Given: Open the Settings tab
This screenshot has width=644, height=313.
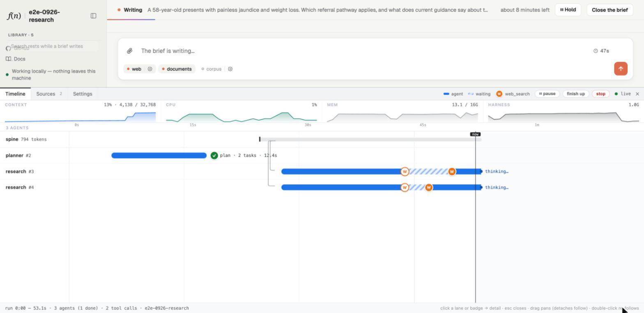Looking at the screenshot, I should coord(83,94).
